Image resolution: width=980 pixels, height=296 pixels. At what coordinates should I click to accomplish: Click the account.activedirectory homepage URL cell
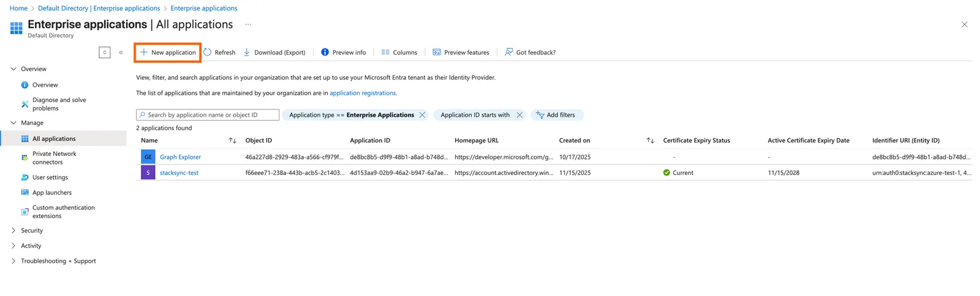coord(503,173)
